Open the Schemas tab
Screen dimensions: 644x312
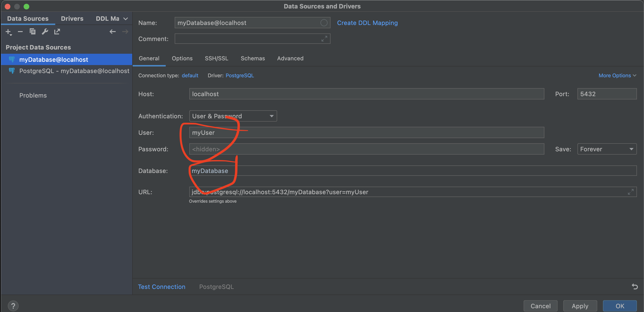coord(253,58)
